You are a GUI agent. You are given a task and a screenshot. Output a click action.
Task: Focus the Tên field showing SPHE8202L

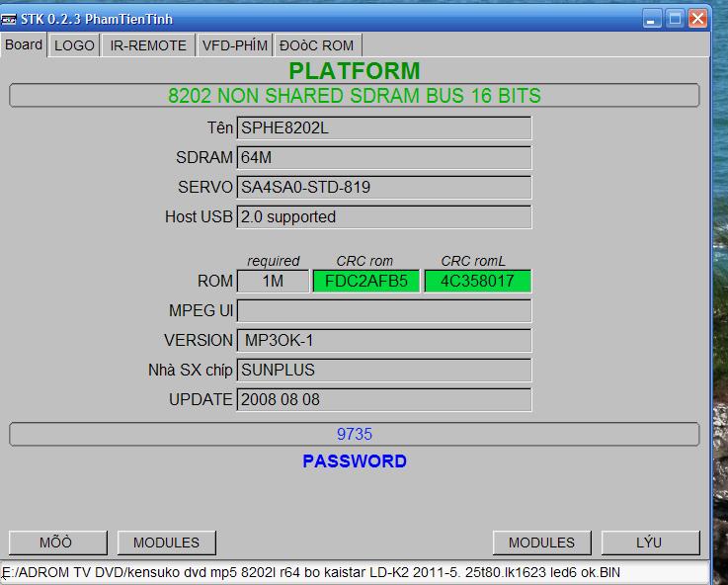[x=384, y=127]
